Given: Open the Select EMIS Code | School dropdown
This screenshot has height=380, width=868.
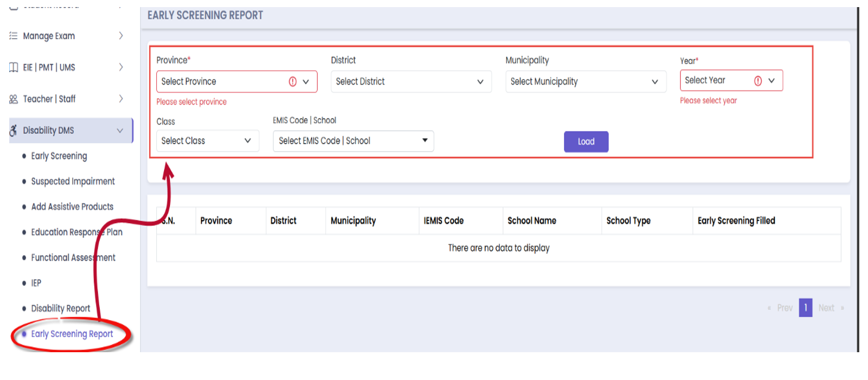Looking at the screenshot, I should [354, 141].
